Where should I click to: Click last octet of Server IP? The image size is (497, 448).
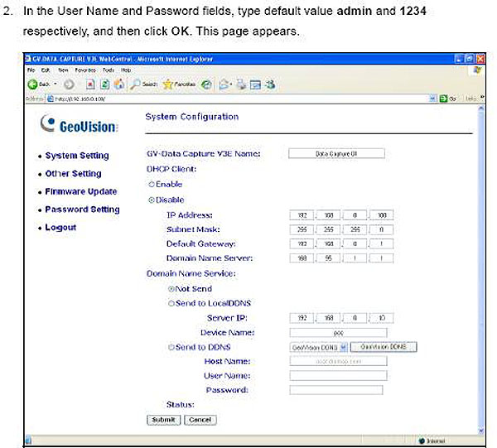[382, 318]
